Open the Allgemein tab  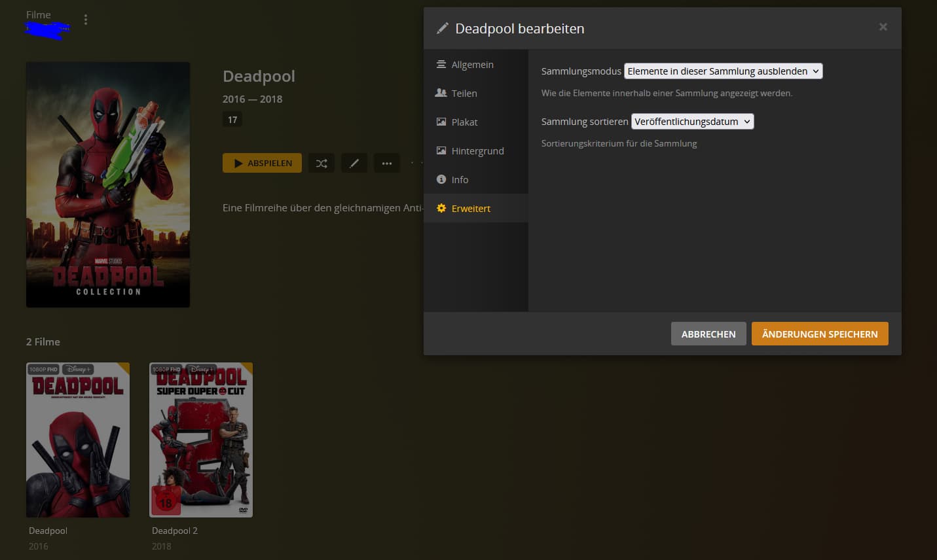pyautogui.click(x=476, y=64)
